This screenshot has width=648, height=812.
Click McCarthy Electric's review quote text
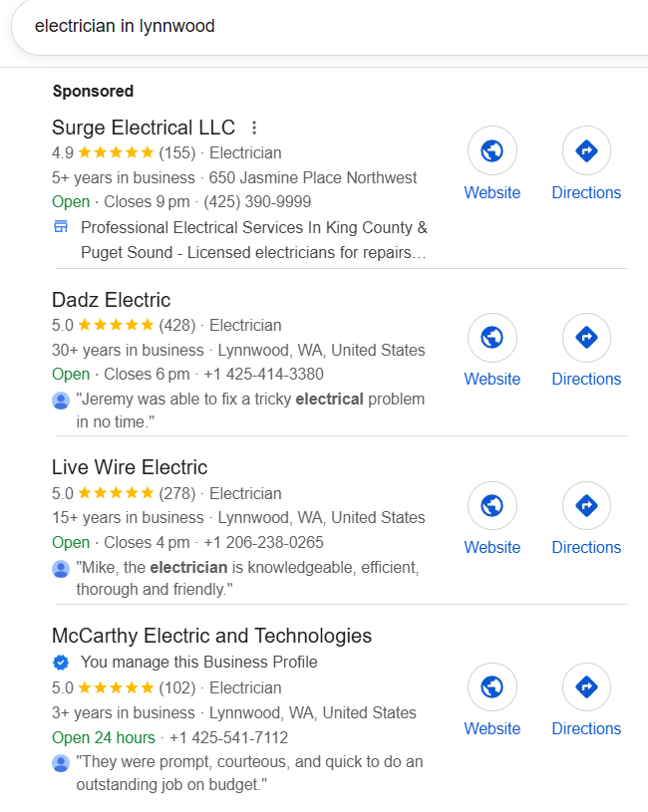tap(249, 773)
